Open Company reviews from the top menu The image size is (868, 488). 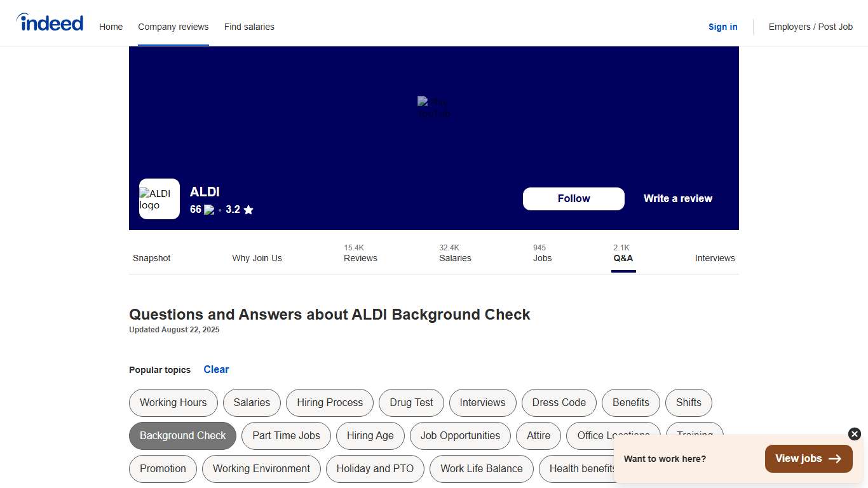[x=173, y=27]
